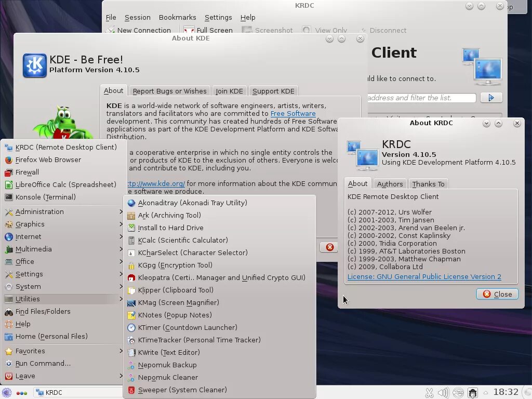The width and height of the screenshot is (532, 399).
Task: Open the GNU General Public License link
Action: click(424, 276)
